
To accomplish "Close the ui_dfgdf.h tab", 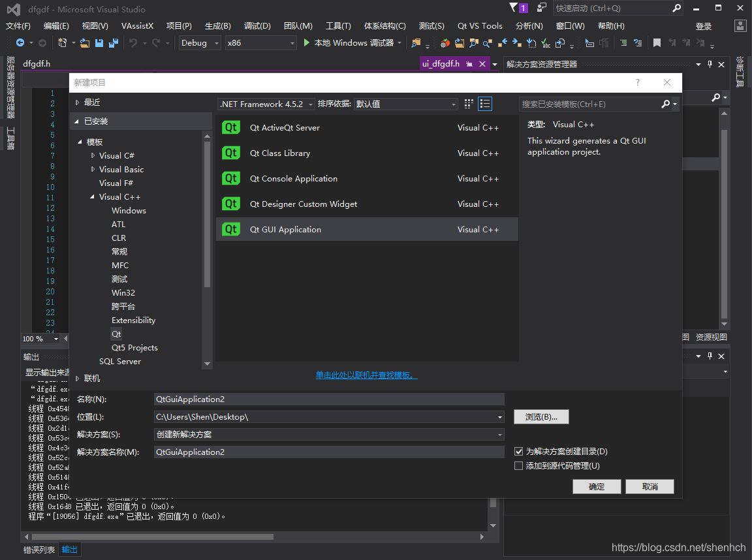I will tap(482, 64).
